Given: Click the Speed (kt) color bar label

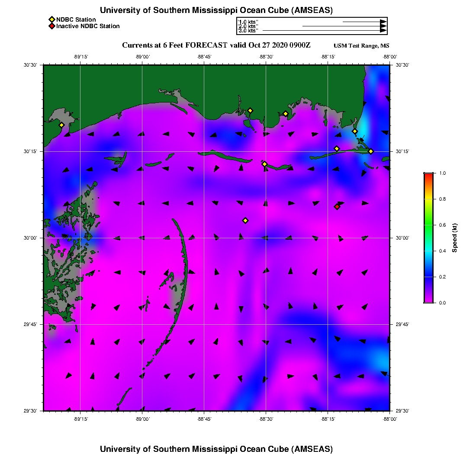Looking at the screenshot, I should (x=455, y=238).
